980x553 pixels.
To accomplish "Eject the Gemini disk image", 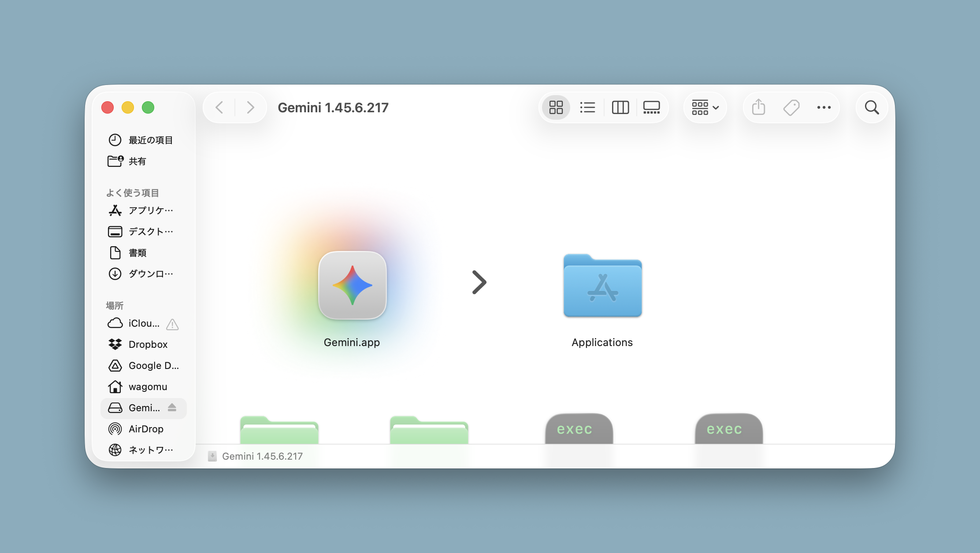I will (172, 408).
